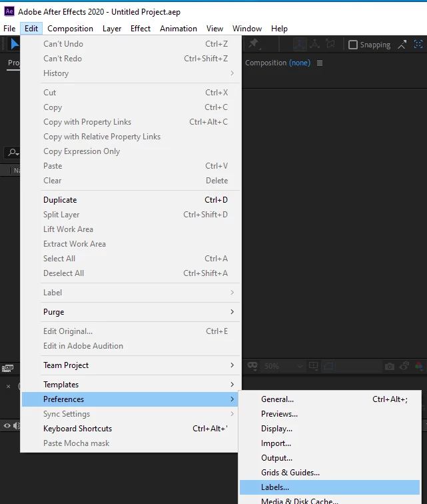The height and width of the screenshot is (504, 427).
Task: Click the Show Snapshot eye icon
Action: click(x=404, y=366)
